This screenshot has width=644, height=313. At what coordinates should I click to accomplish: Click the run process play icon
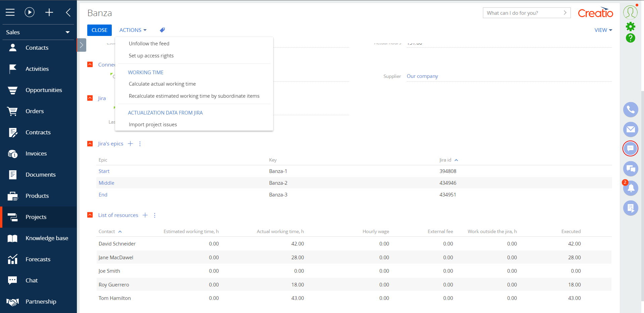click(30, 12)
